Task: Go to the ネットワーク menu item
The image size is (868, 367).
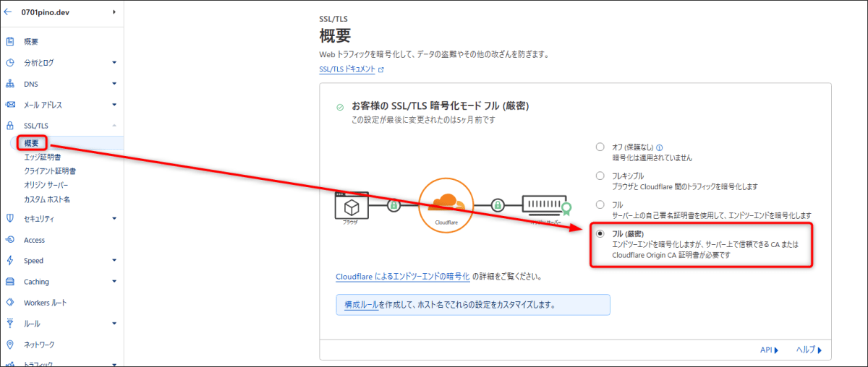Action: pos(39,345)
